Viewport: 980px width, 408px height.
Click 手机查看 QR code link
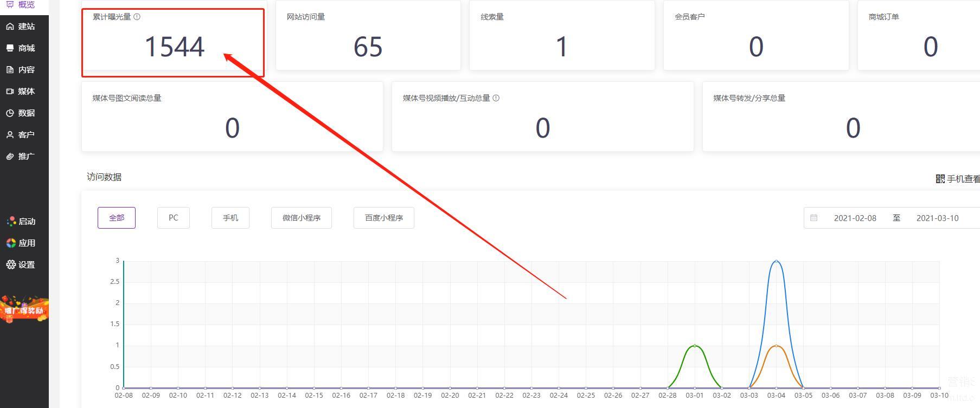click(x=958, y=179)
